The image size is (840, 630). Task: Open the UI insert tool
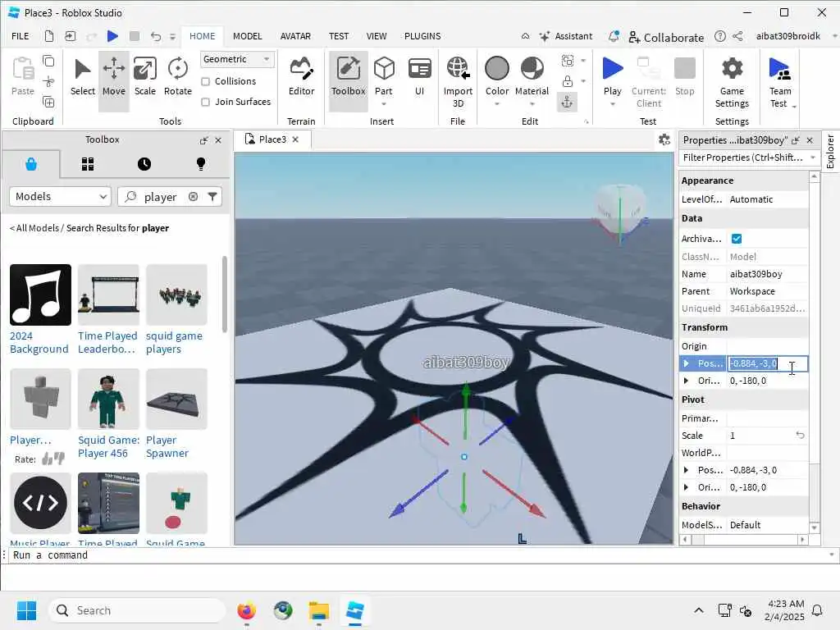(419, 78)
